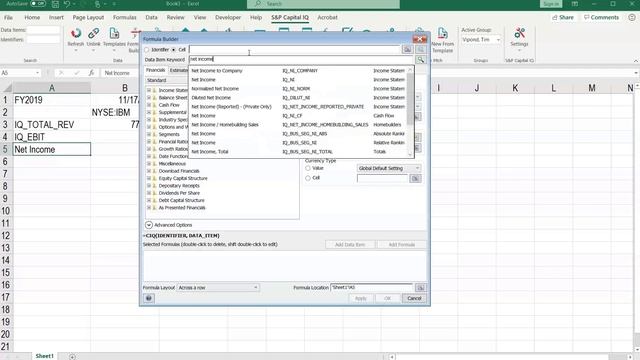Click the Data Item Keyword input field

click(302, 60)
